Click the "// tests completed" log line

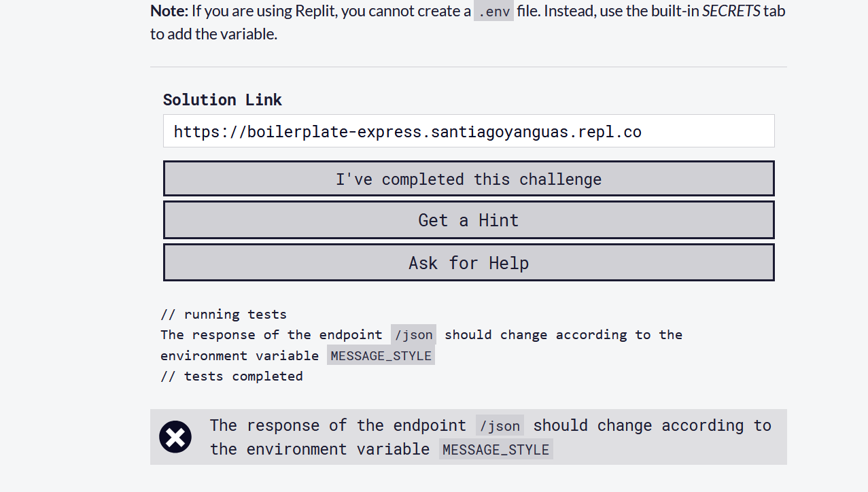[x=232, y=376]
